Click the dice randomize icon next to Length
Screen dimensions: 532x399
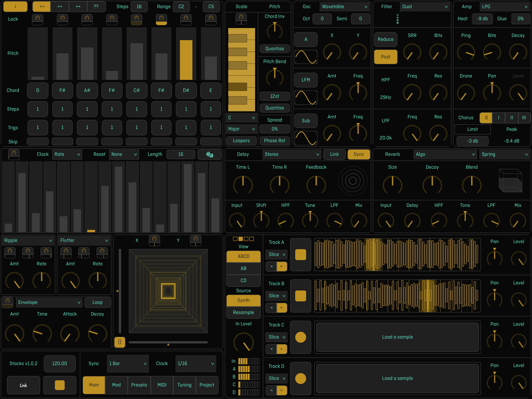pos(210,154)
